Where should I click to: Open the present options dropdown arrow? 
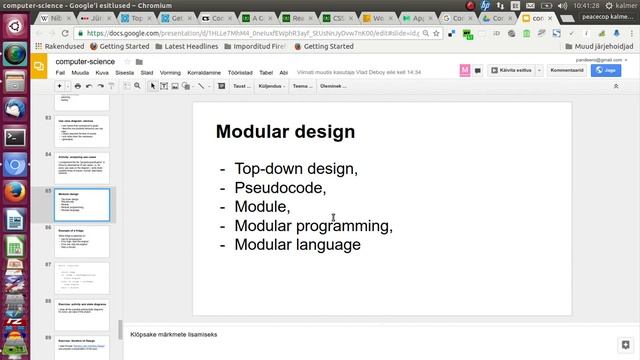(539, 70)
